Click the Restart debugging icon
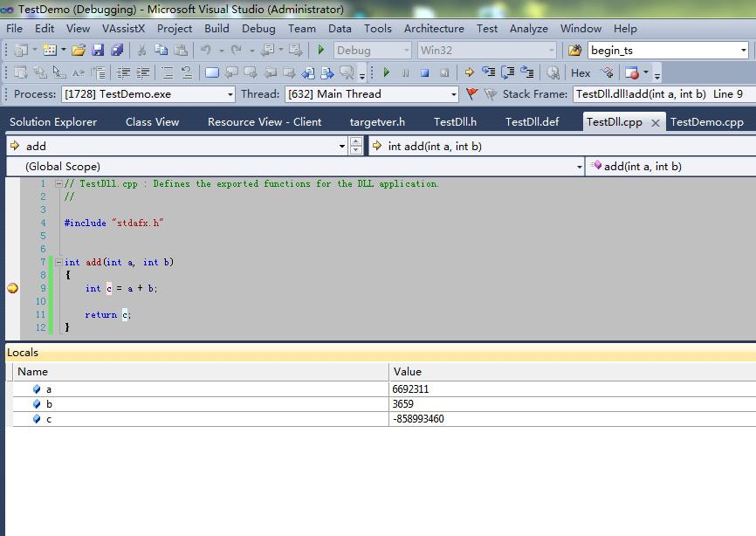 tap(444, 72)
